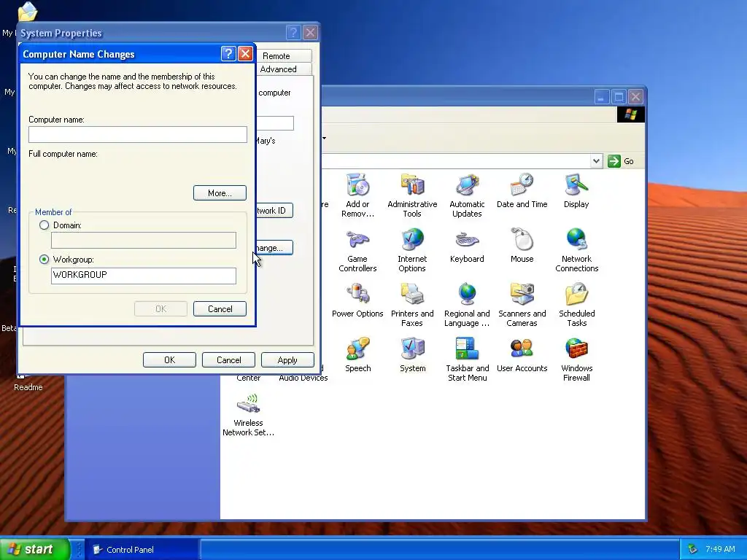Open Mouse settings icon
Viewport: 747px width, 560px height.
click(522, 245)
